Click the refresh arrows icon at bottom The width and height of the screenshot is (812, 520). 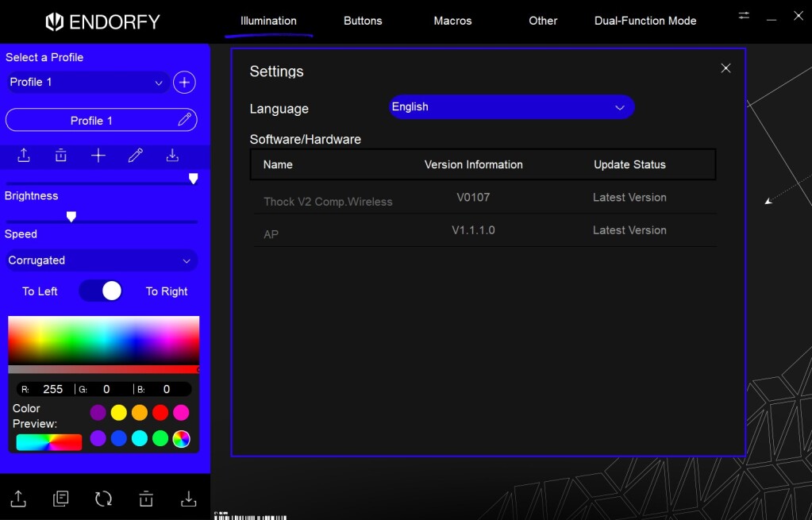(103, 499)
